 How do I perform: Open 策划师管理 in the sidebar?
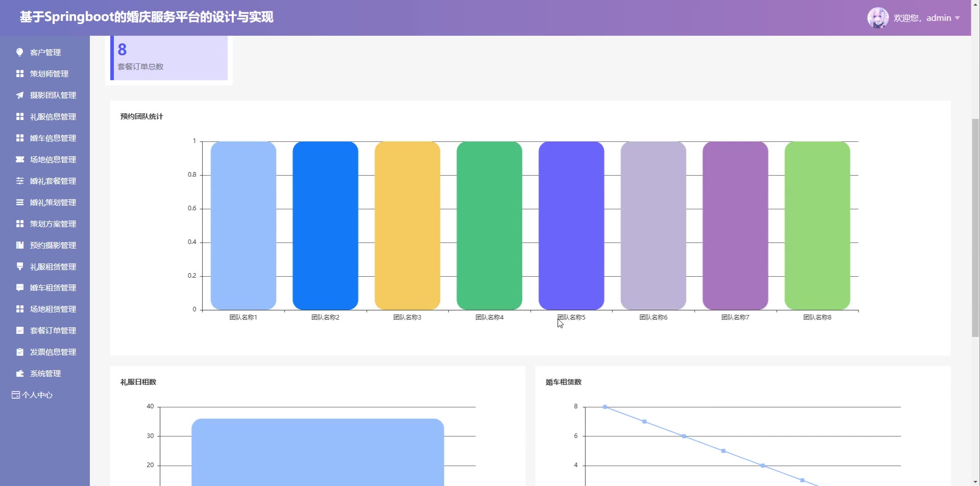pyautogui.click(x=49, y=74)
